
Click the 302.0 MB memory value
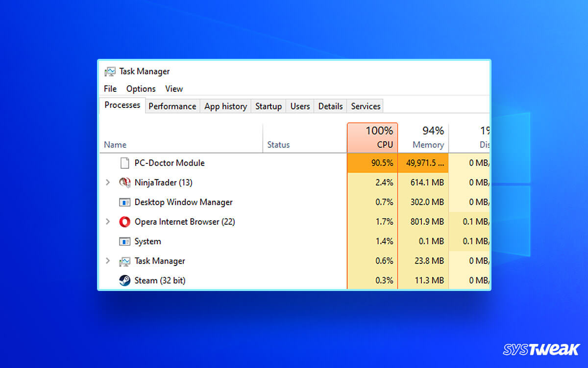[427, 202]
